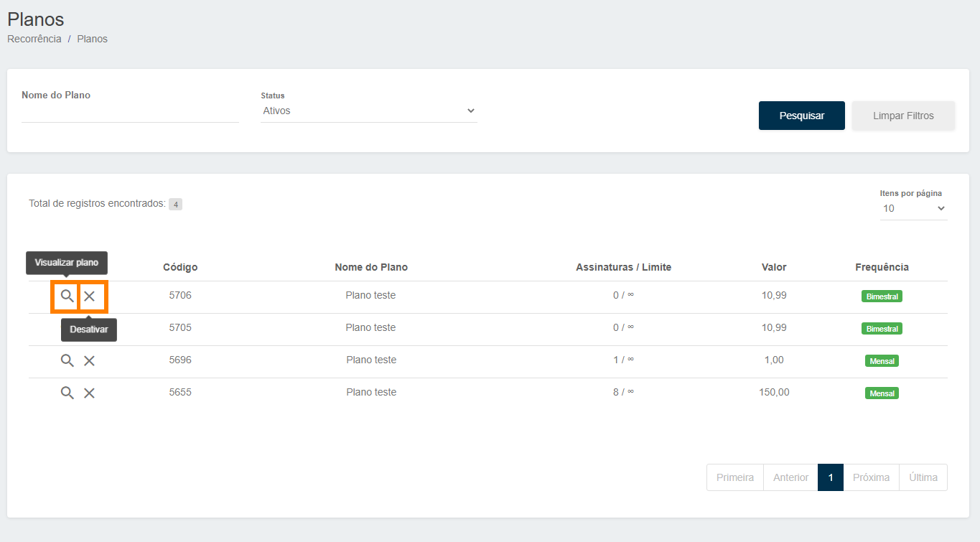Go to Recorrência in the breadcrumb
The width and height of the screenshot is (980, 542).
[34, 39]
